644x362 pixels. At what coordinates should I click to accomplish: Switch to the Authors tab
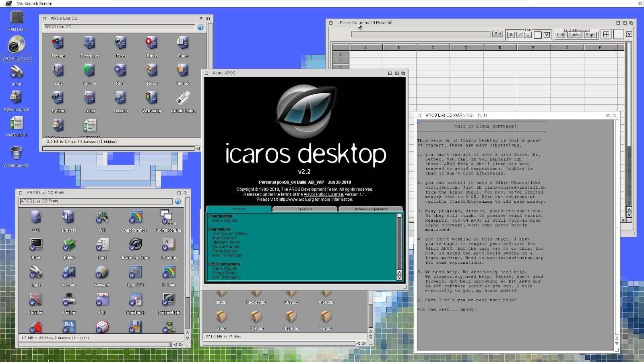(239, 209)
